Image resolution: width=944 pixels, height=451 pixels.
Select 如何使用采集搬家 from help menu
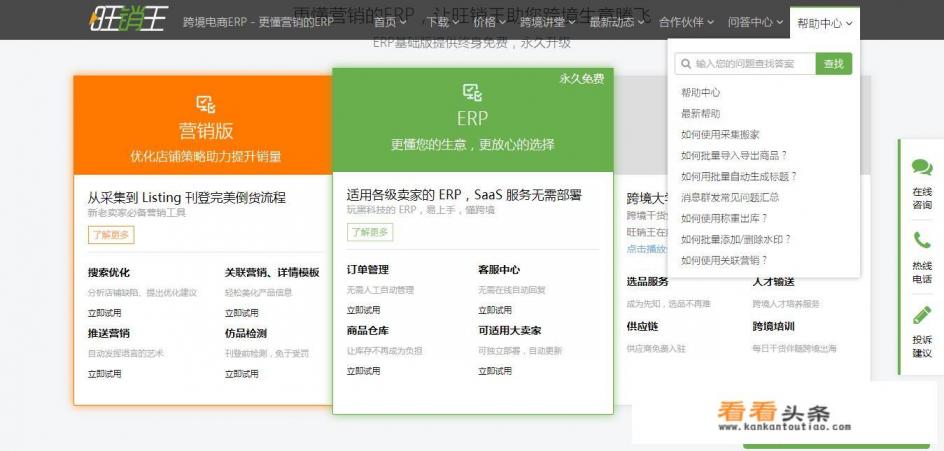pos(720,135)
